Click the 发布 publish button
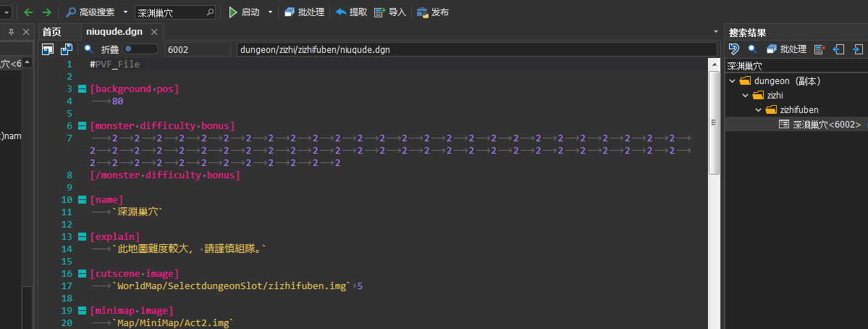Image resolution: width=868 pixels, height=329 pixels. click(x=433, y=12)
